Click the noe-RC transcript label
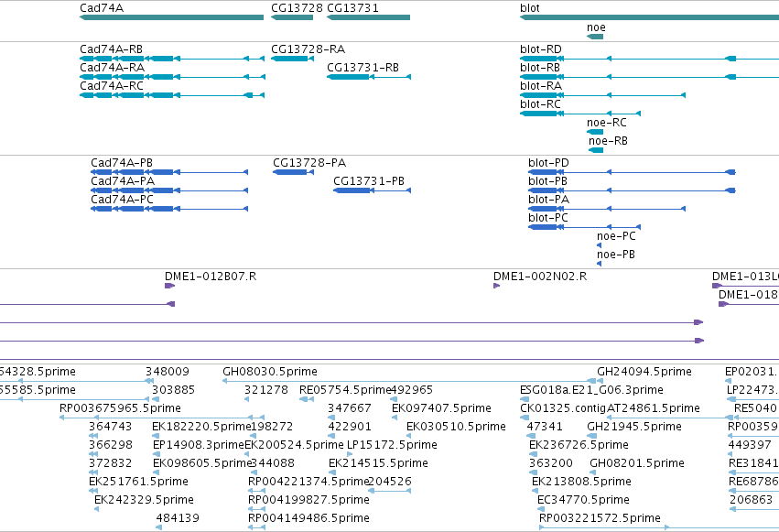Screen dimensions: 779x532 point(607,123)
